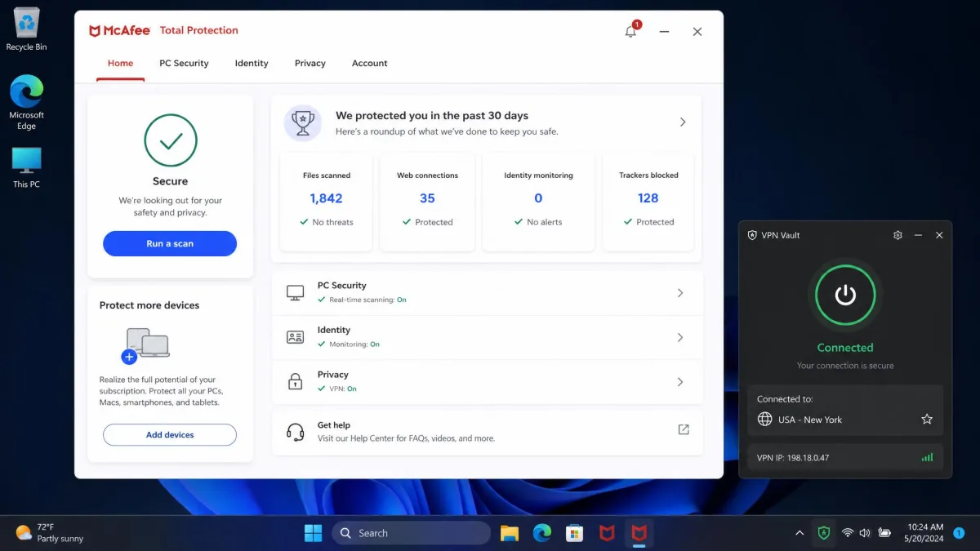Image resolution: width=980 pixels, height=551 pixels.
Task: Click the trophy icon in protection roundup
Action: pos(303,122)
